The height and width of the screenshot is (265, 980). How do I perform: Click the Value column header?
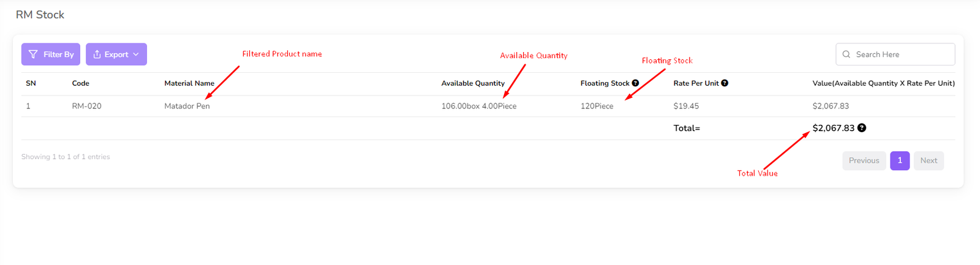883,83
